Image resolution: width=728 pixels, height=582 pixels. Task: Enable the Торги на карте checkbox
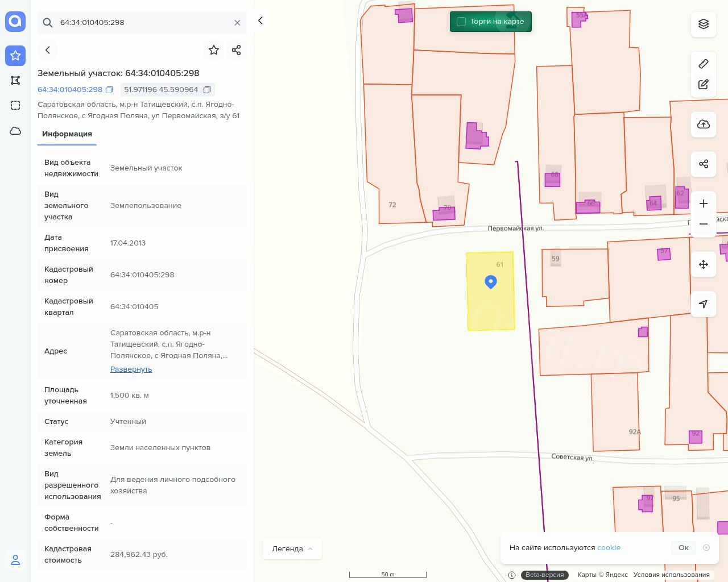pyautogui.click(x=461, y=22)
